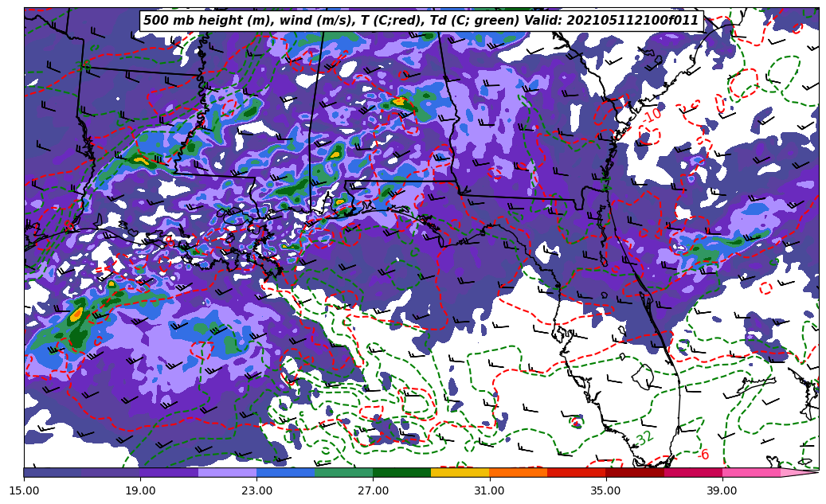
Task: Select the dark green colorbar segment
Action: tap(402, 472)
